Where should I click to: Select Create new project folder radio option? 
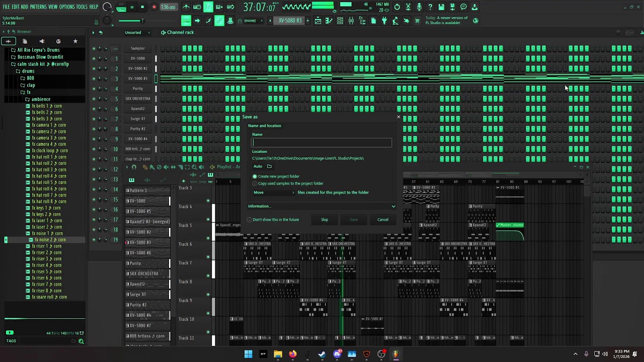point(255,176)
